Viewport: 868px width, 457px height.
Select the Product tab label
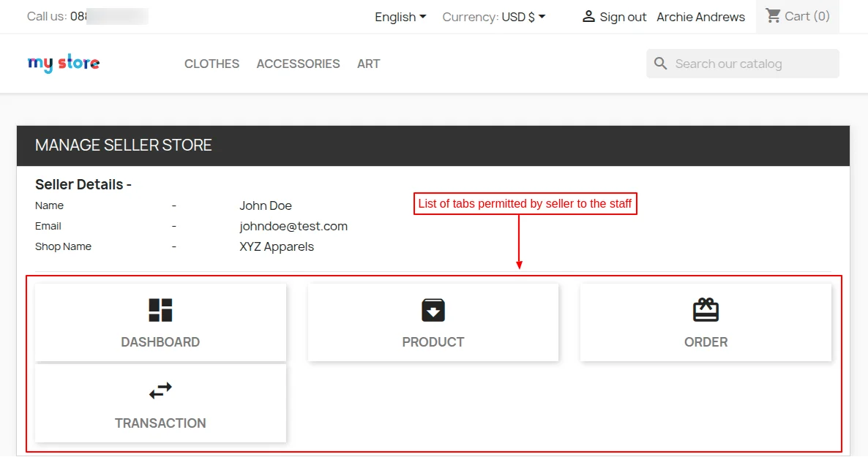[x=433, y=342]
